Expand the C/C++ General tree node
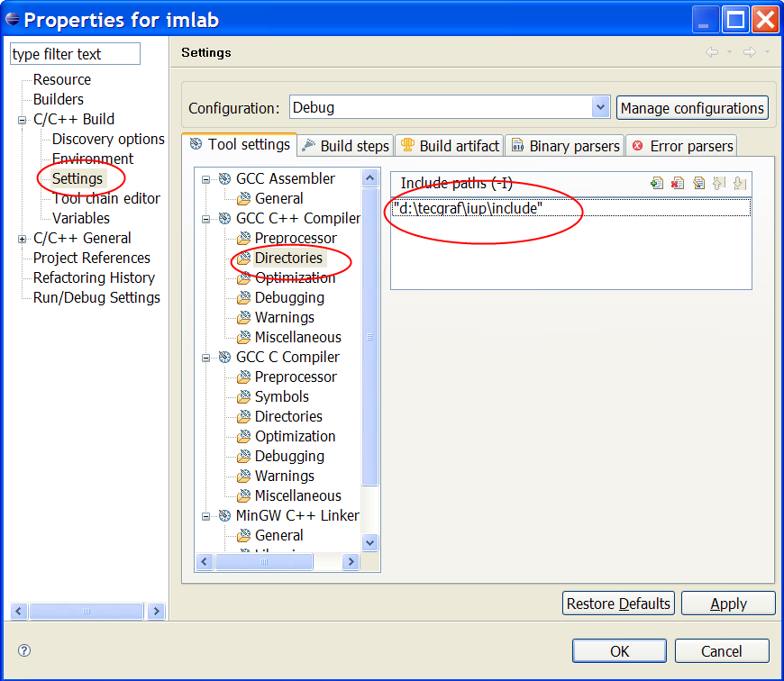Screen dimensions: 784x681 pos(22,239)
